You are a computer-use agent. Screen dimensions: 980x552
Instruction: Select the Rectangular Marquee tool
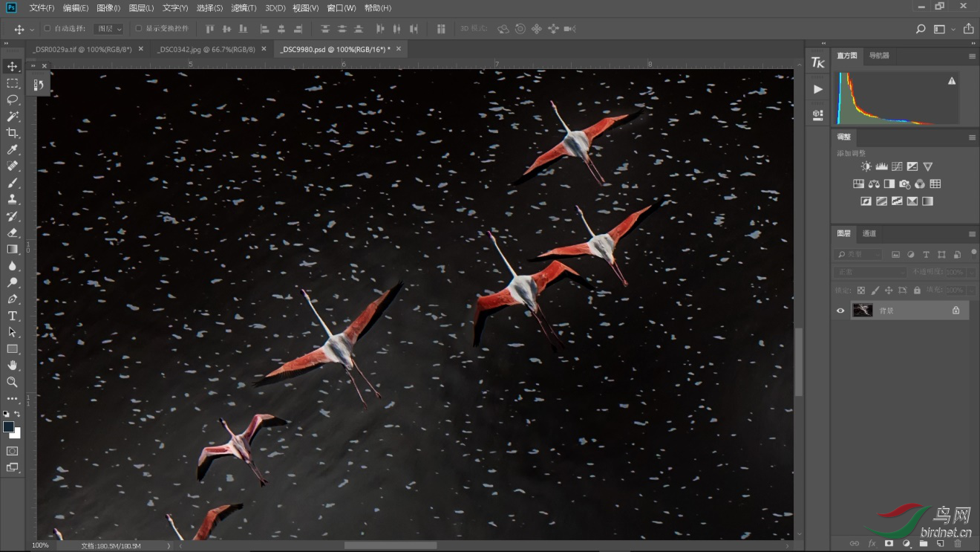[x=13, y=83]
